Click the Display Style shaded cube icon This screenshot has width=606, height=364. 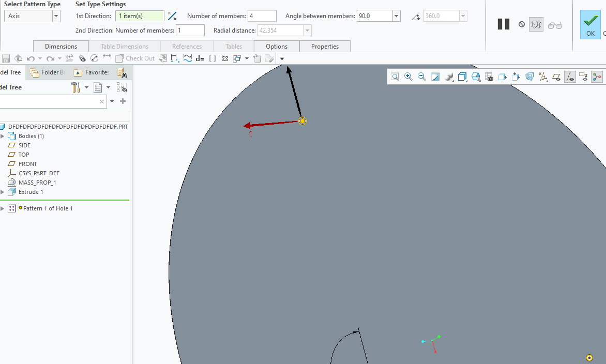[x=462, y=76]
